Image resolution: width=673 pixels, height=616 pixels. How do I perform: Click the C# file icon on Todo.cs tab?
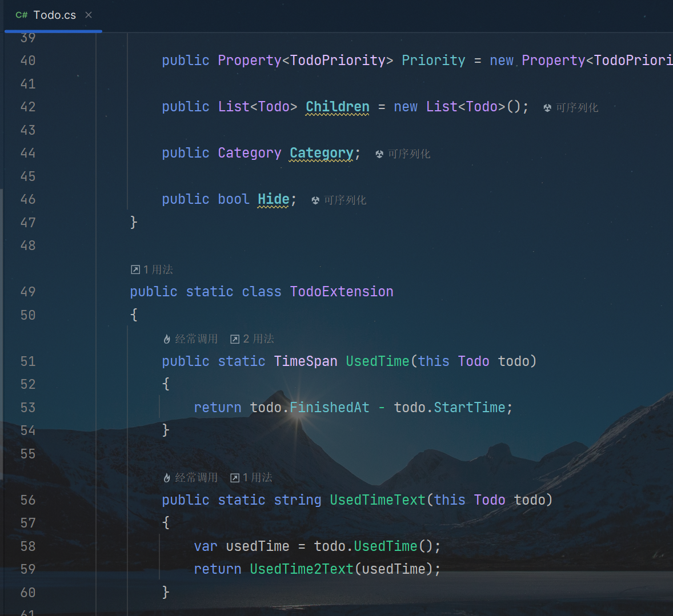point(22,15)
